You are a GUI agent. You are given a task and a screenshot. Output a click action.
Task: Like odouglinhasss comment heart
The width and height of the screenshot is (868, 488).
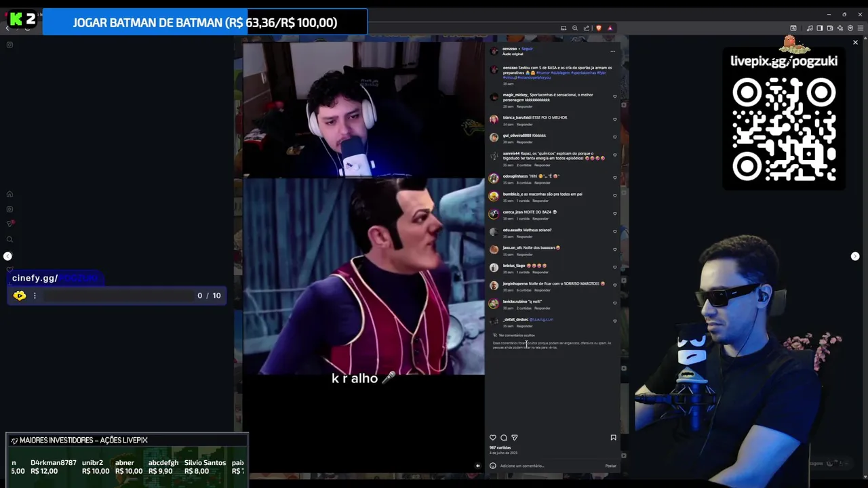point(615,178)
